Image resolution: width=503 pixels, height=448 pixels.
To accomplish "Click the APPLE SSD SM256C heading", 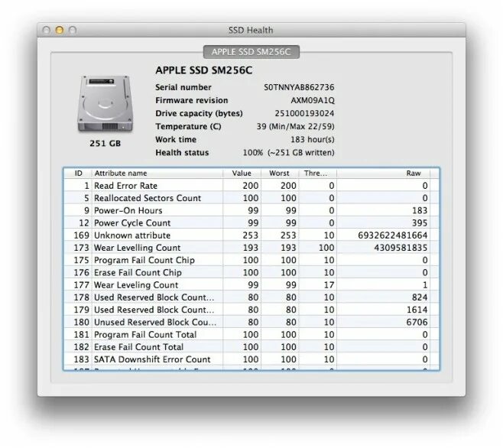I will (204, 70).
